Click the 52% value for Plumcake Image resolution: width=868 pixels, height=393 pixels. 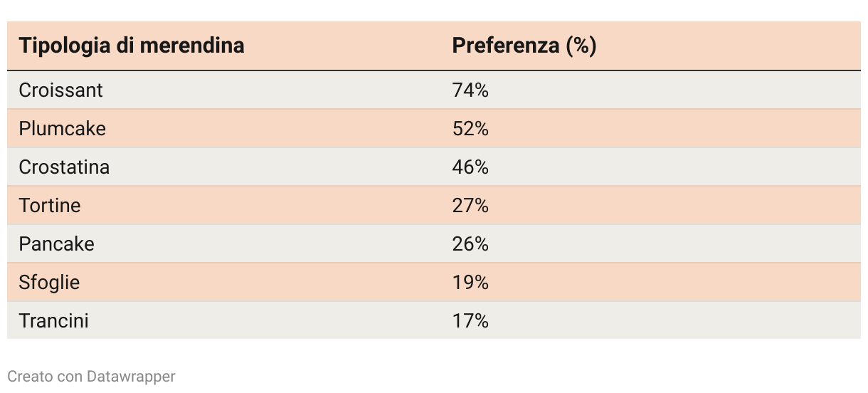tap(470, 129)
